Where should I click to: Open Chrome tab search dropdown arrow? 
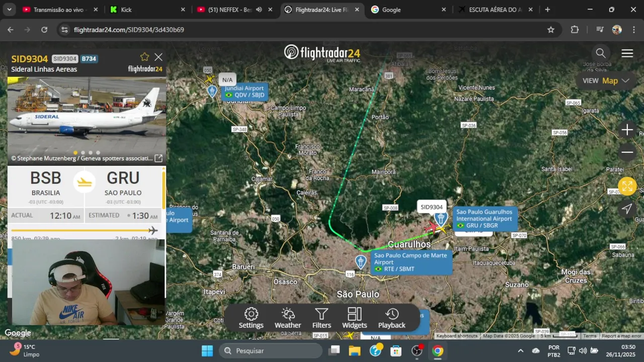coord(9,10)
